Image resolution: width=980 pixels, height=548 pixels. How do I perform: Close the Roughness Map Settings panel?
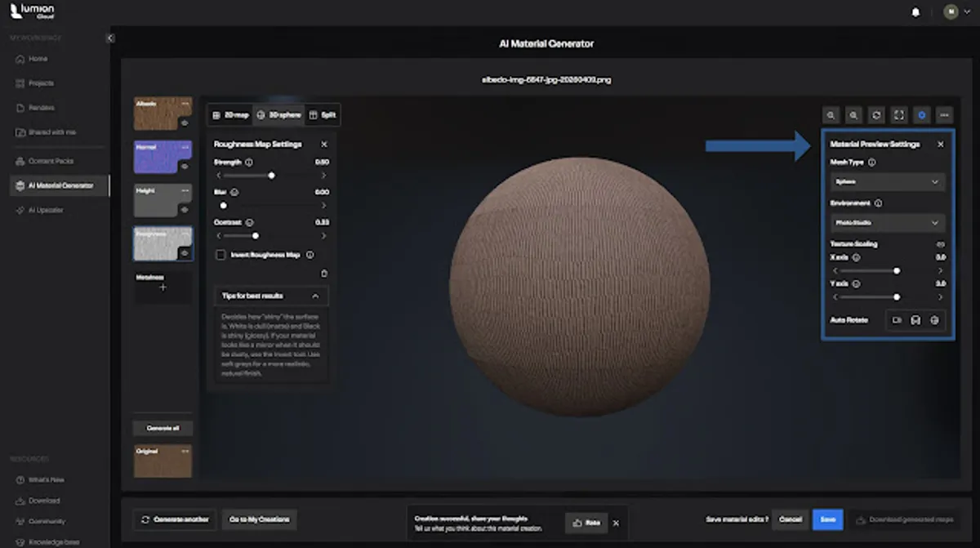pyautogui.click(x=324, y=144)
